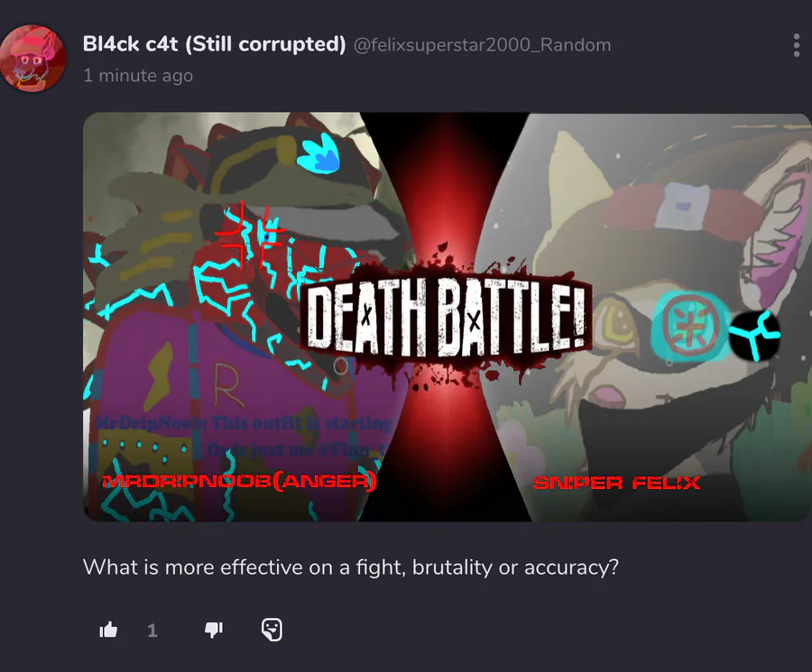
Task: Click the letter R on purple jacket
Action: click(x=226, y=384)
